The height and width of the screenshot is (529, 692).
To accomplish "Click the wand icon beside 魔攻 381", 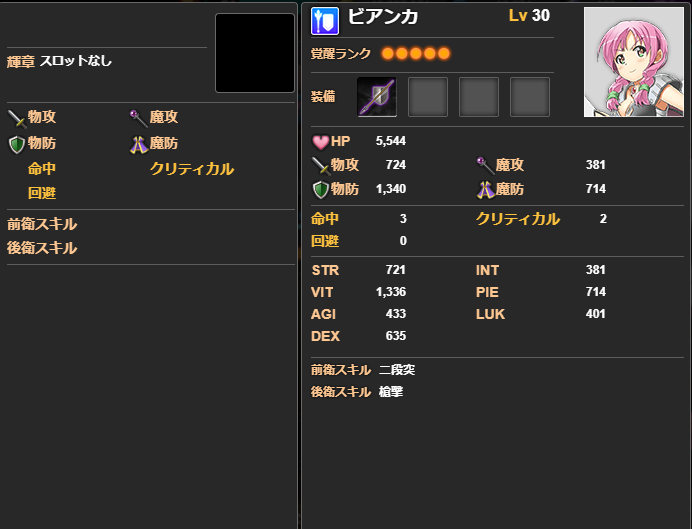I will (x=485, y=165).
